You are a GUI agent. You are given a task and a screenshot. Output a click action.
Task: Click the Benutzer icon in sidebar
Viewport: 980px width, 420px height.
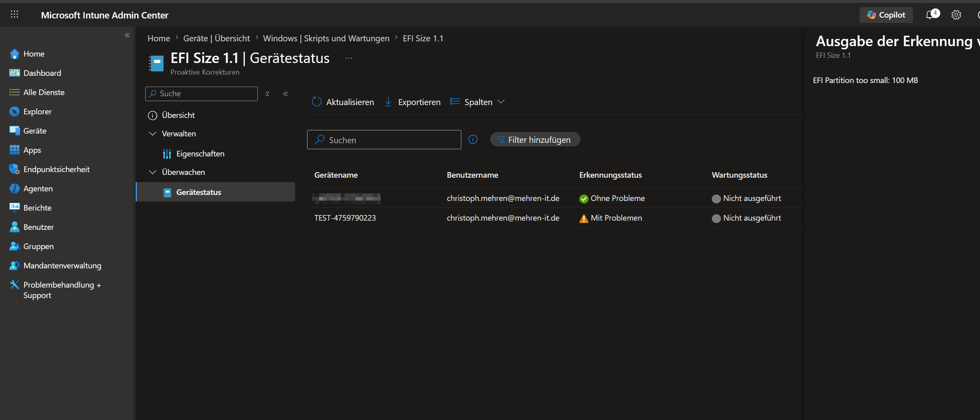click(x=14, y=227)
